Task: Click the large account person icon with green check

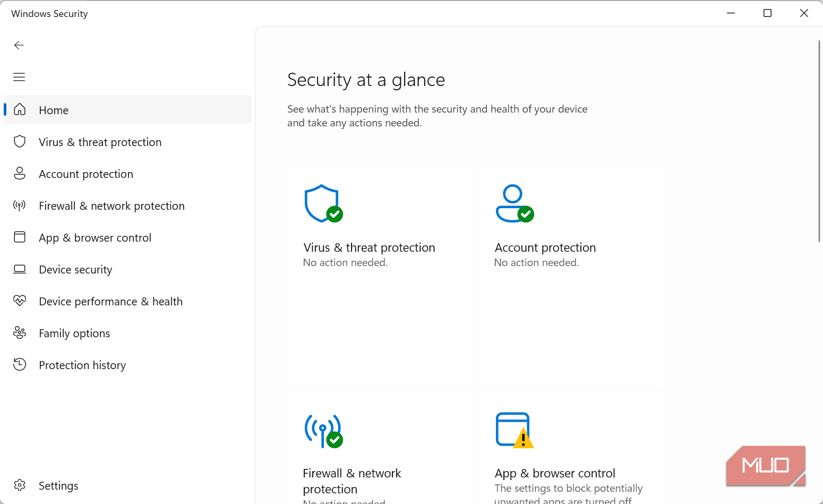Action: (x=515, y=203)
